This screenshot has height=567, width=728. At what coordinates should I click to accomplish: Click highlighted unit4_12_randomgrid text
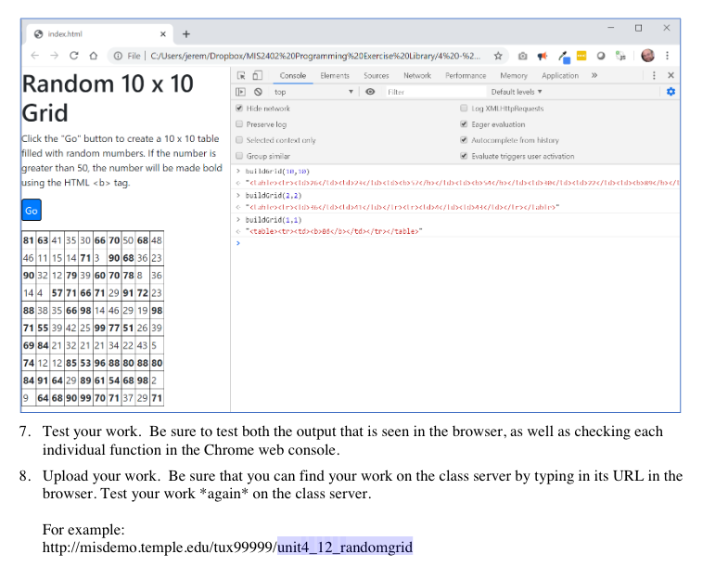click(x=345, y=547)
